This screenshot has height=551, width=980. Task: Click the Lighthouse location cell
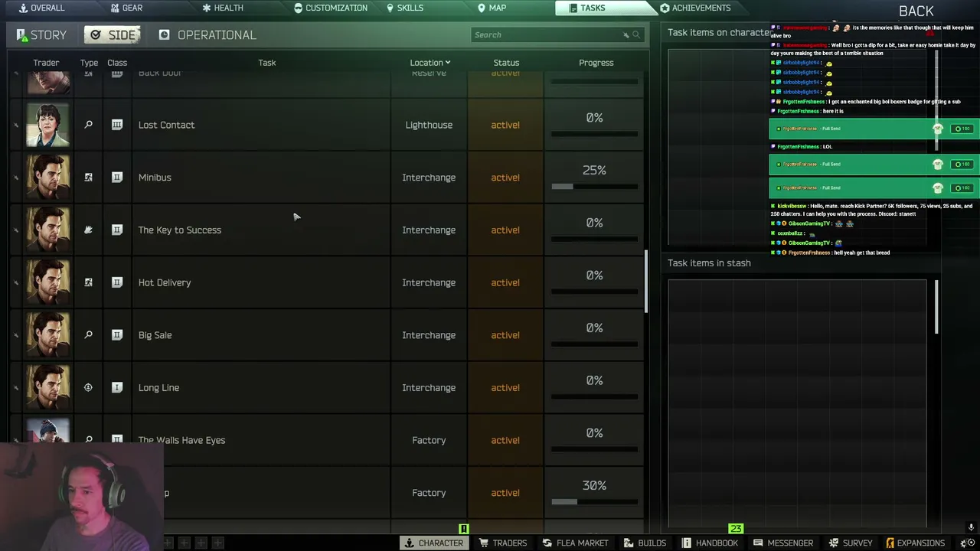coord(429,125)
